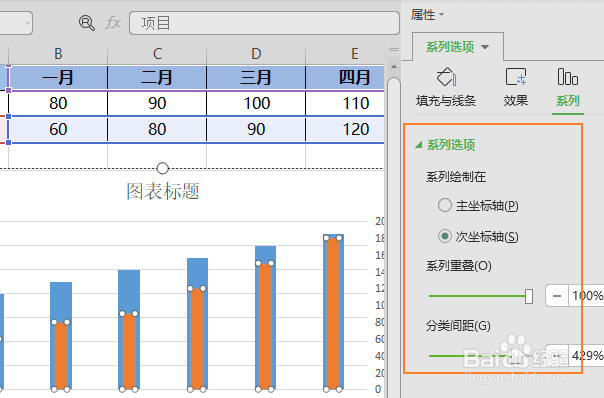The image size is (604, 398).
Task: Switch to 填充与线条 tab
Action: 446,87
